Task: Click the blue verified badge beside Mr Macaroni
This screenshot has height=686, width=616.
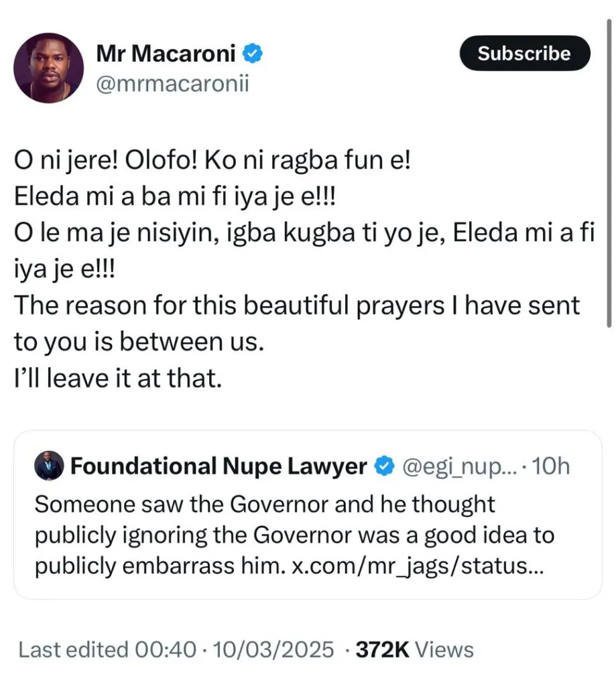Action: pos(252,53)
